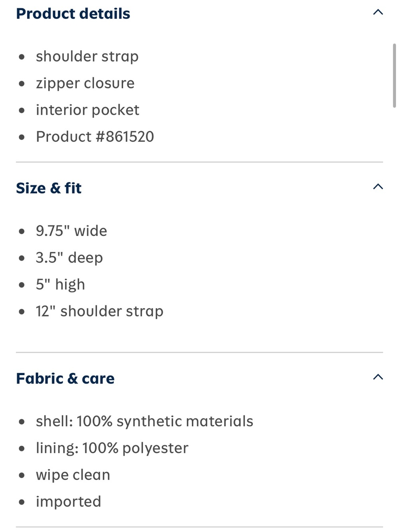Click the zipper closure bullet item

click(85, 83)
